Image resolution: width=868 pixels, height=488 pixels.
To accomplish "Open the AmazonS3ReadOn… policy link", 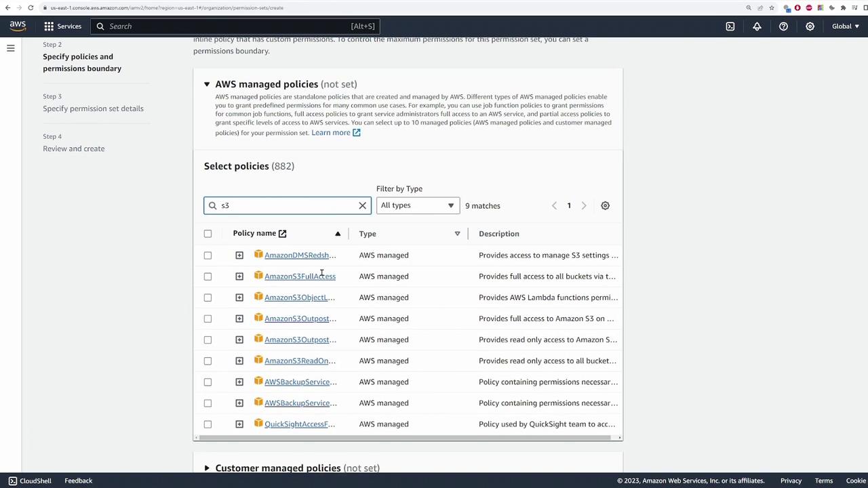I will tap(300, 361).
